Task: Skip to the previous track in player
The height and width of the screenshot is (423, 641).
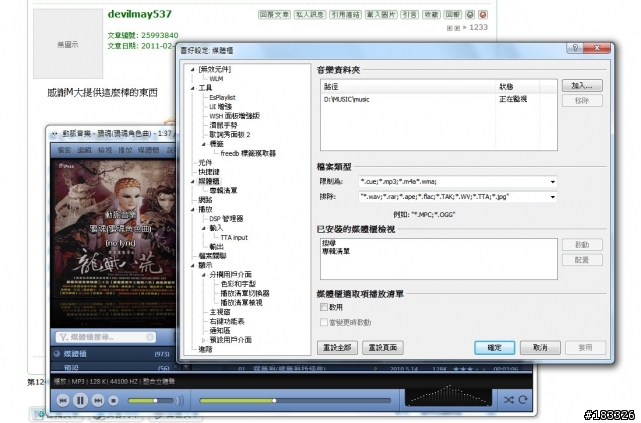Action: [x=63, y=401]
